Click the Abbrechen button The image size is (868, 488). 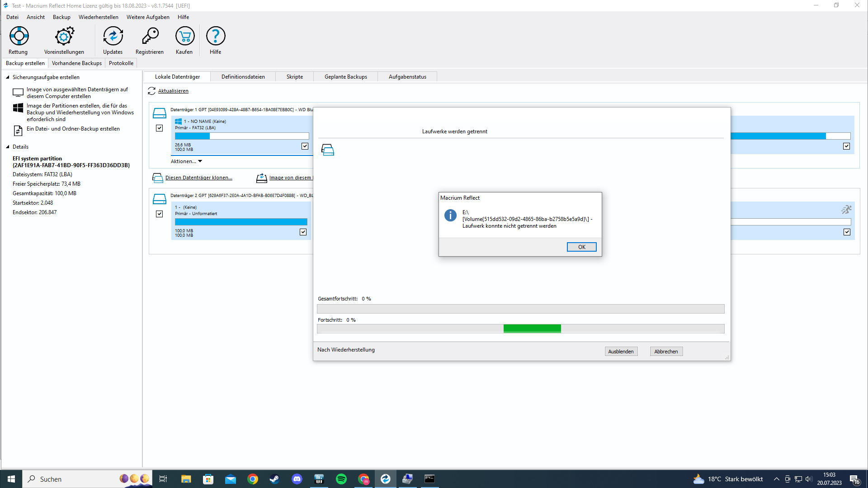point(666,352)
